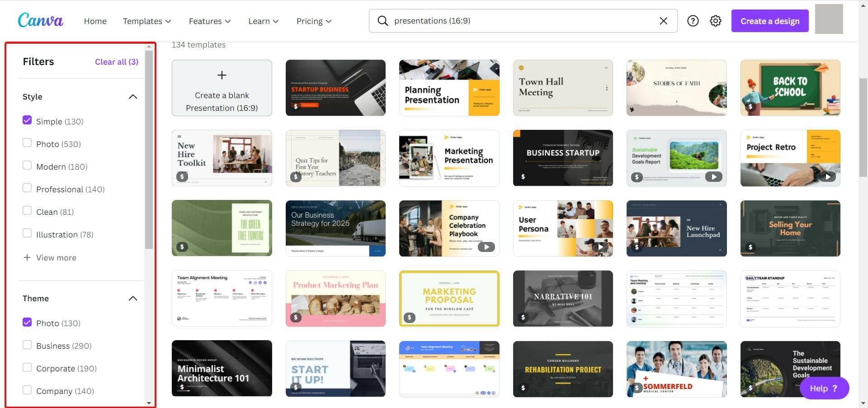Screen dimensions: 868x408
Task: Click the dollar badge on Narrative 101
Action: 523,318
